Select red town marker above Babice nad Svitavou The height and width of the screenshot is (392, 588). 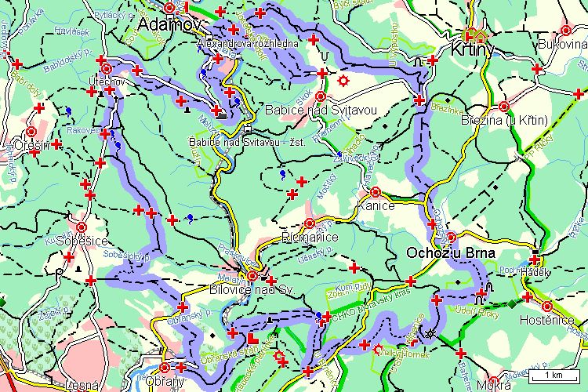pos(321,96)
